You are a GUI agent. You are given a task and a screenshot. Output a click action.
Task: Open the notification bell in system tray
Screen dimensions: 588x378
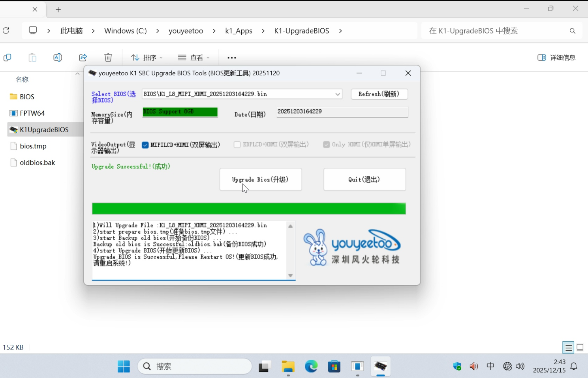(574, 367)
